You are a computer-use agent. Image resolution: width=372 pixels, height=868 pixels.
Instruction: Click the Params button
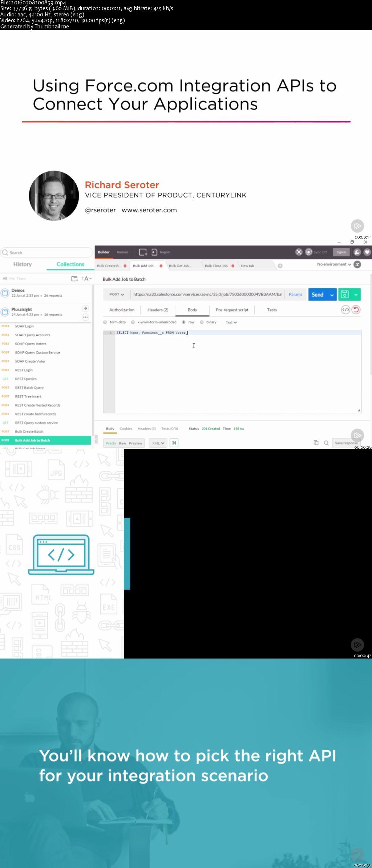coord(295,295)
